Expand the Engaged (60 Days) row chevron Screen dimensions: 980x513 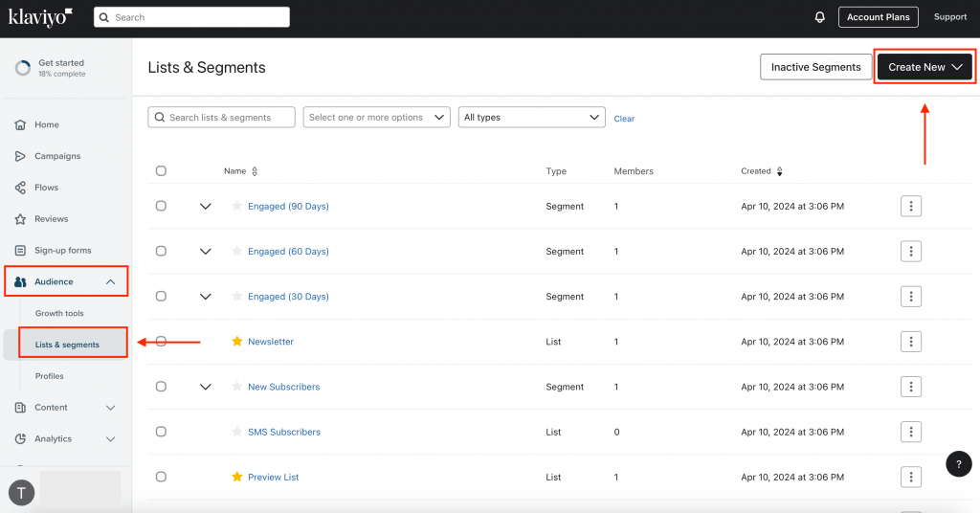[205, 251]
